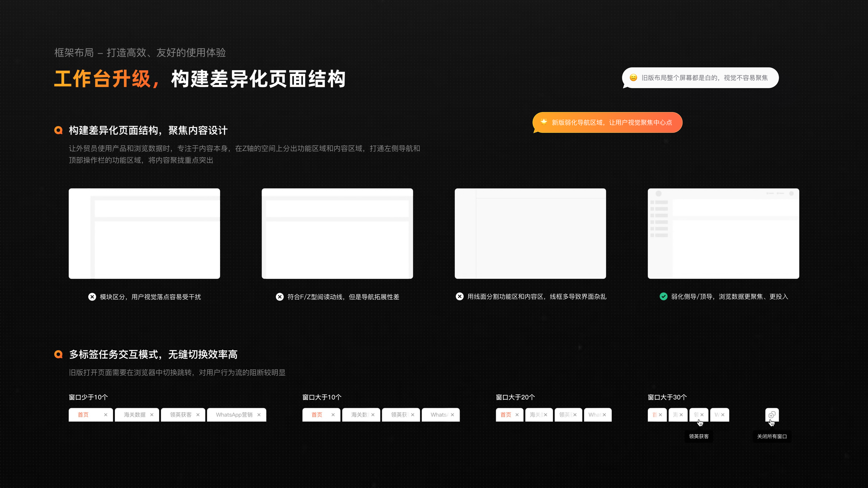Click the orange bubble 新版弱化导航区域

[x=608, y=122]
